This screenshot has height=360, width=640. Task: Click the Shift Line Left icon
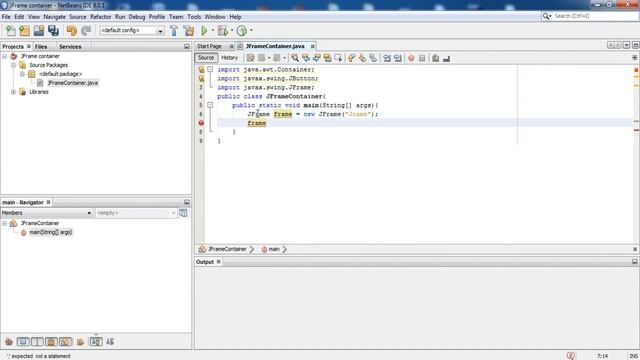[387, 58]
